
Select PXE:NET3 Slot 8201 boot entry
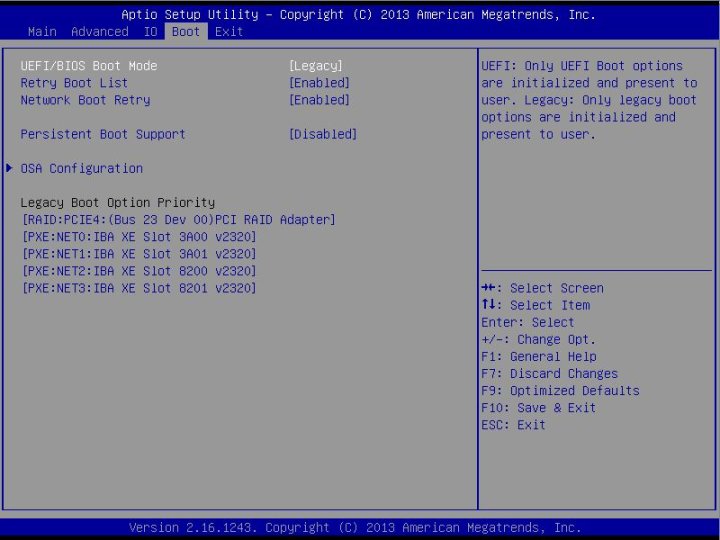click(x=139, y=288)
